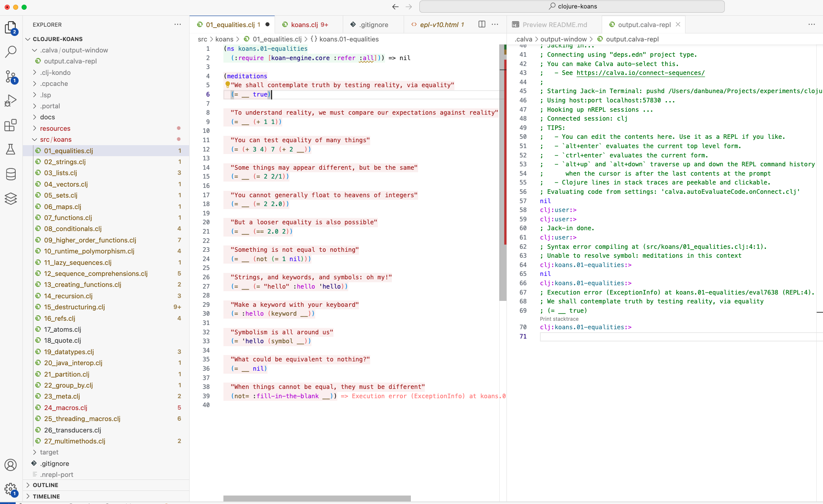Open the calva.io connect-sequences link
The height and width of the screenshot is (504, 823).
click(640, 73)
